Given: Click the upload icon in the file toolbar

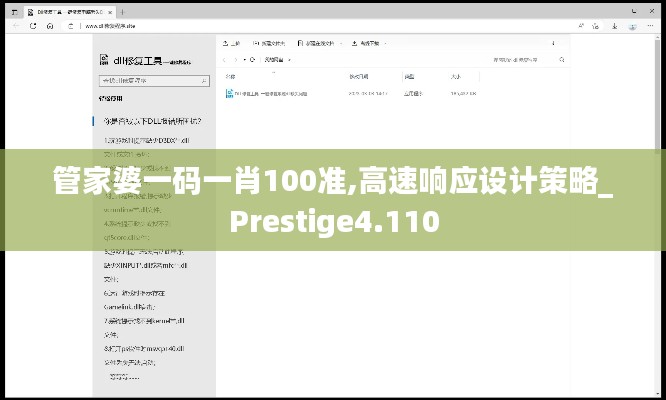Looking at the screenshot, I should pos(226,44).
